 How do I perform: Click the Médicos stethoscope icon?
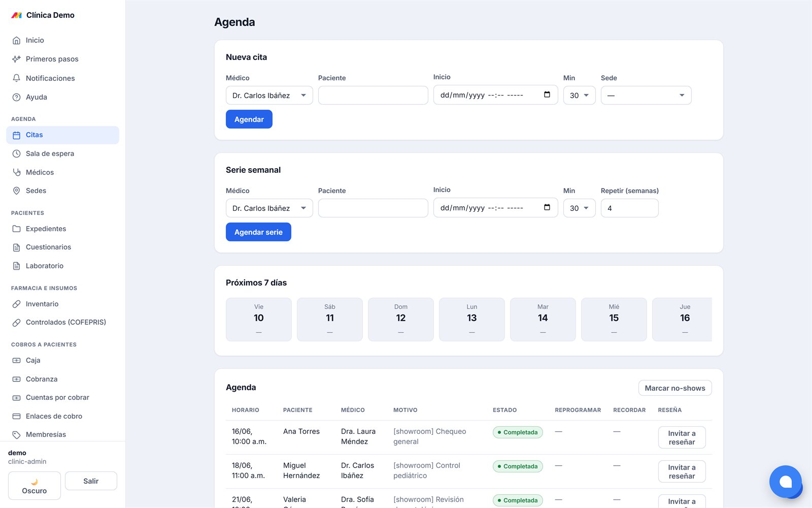click(16, 172)
